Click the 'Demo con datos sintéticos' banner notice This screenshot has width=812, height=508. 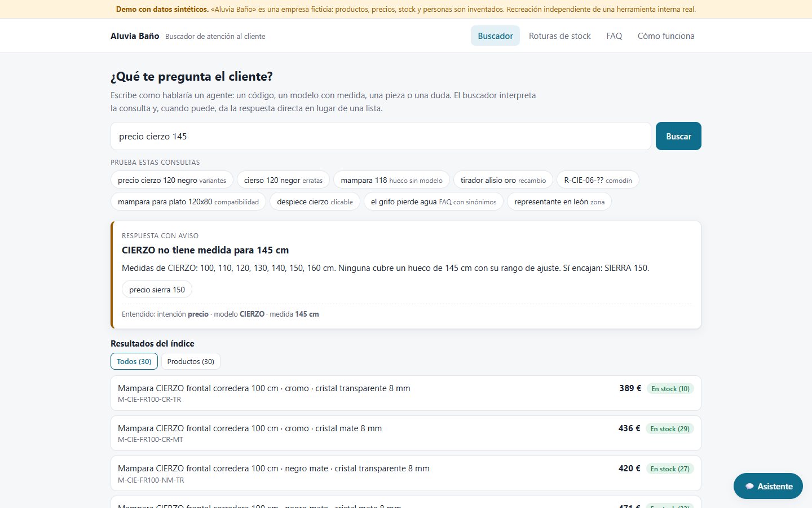(406, 9)
